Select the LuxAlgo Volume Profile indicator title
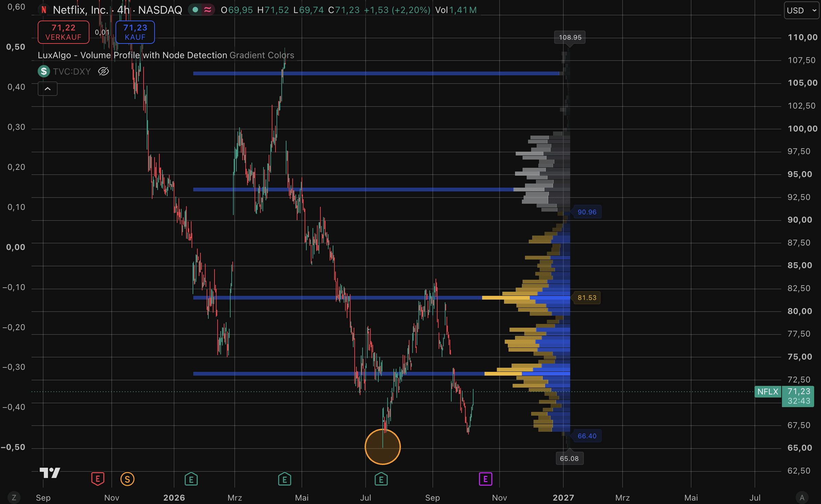This screenshot has width=821, height=504. (x=132, y=55)
